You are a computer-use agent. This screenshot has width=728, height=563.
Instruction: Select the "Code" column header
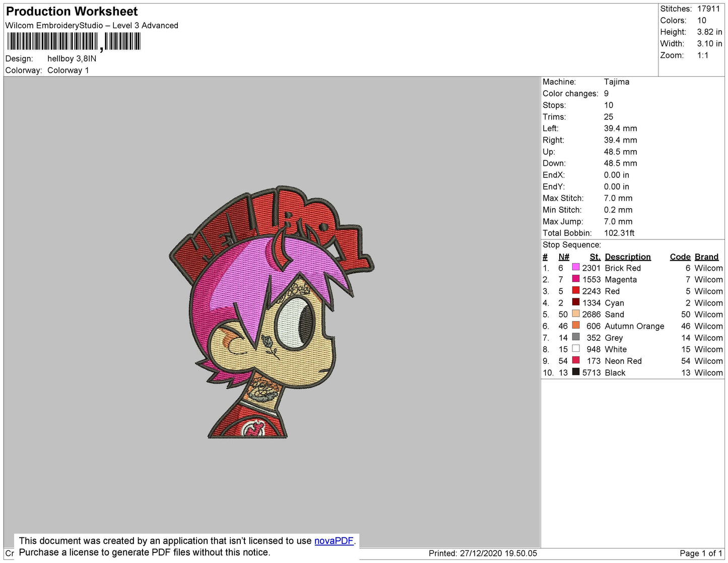coord(680,257)
